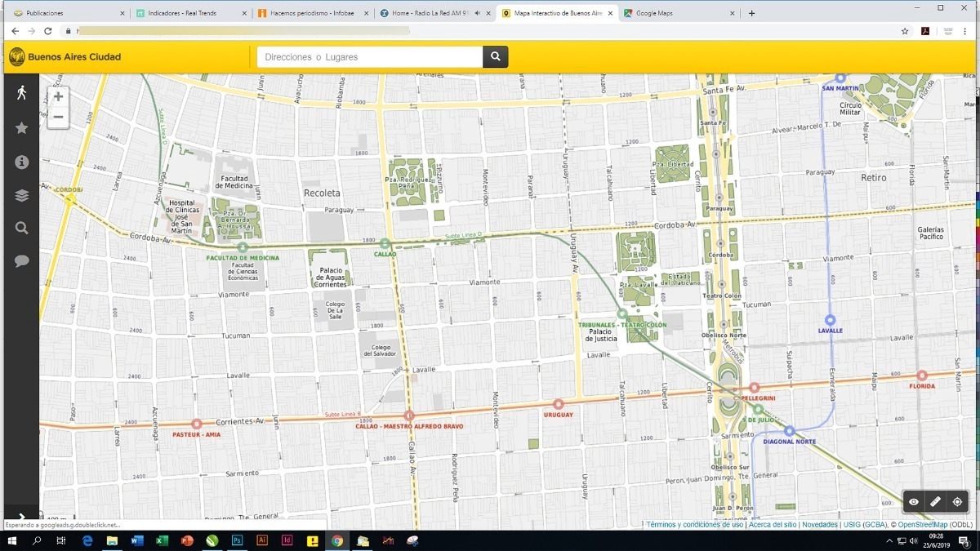Open the map layers panel icon

pos(21,195)
